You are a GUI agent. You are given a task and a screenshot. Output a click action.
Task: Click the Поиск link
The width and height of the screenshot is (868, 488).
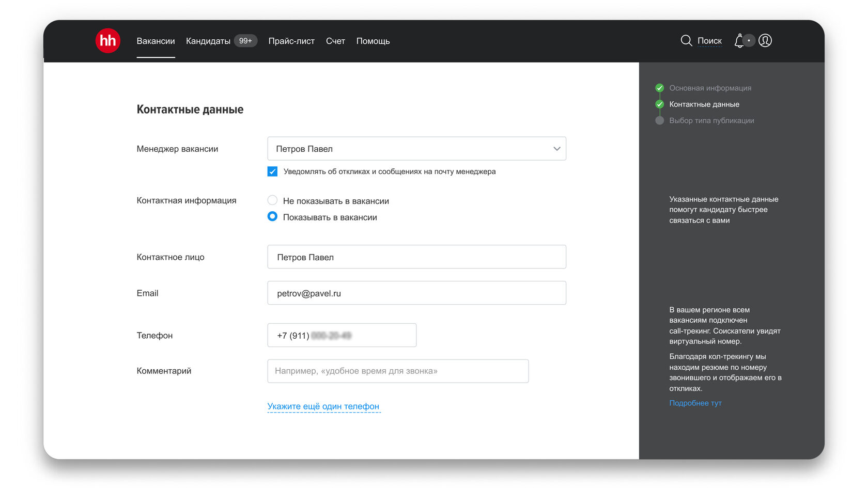[710, 41]
